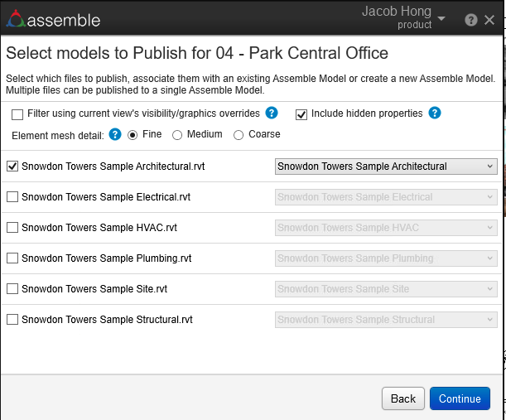Click the Assemble logo icon
506x420 pixels.
(16, 19)
